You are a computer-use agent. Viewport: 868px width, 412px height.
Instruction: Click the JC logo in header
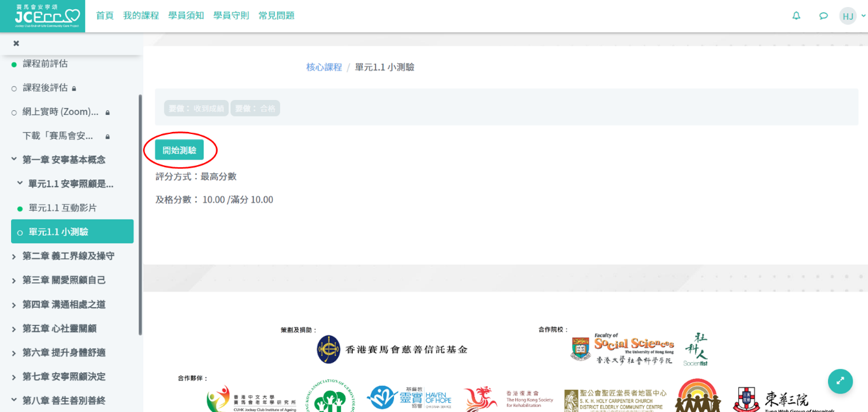(43, 16)
